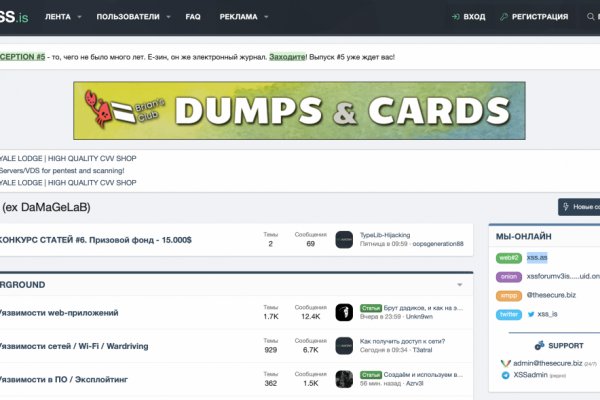The width and height of the screenshot is (600, 400).
Task: Click the avatar beside the Unkn0wn post
Action: point(343,312)
